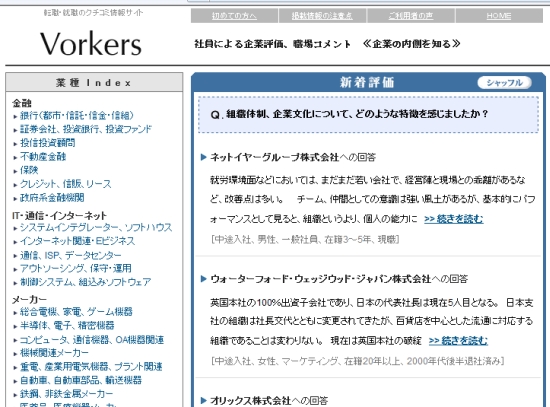The height and width of the screenshot is (407, 550).
Task: Click 続きを読む for ウォーターフォード・ウェッジウッド review
Action: 458,340
